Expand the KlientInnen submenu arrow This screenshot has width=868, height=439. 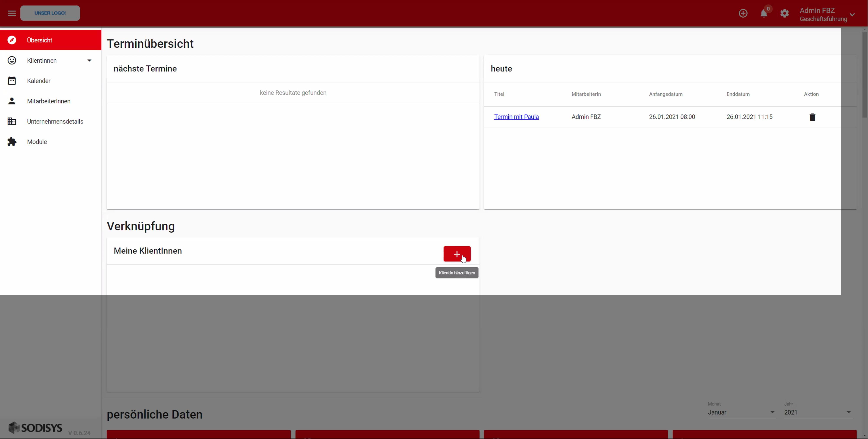89,61
